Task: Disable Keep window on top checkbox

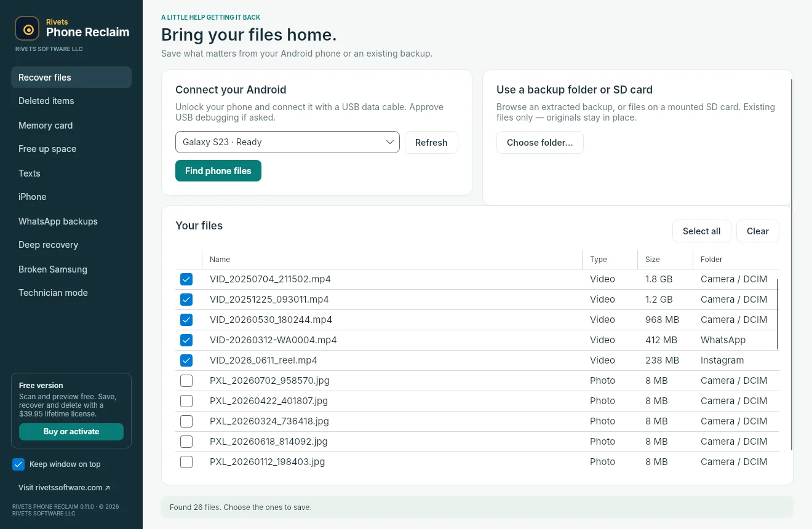Action: (x=18, y=464)
